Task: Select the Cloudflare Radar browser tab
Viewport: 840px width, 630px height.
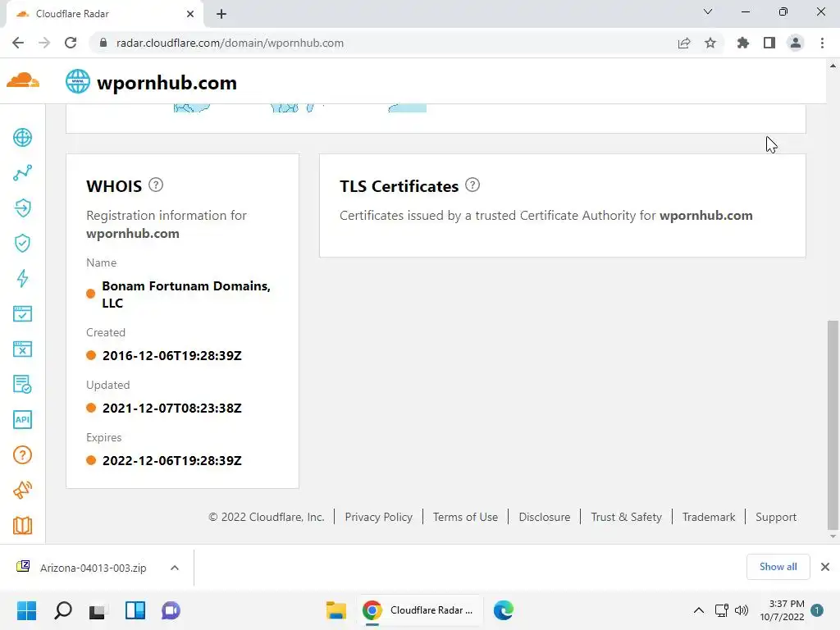Action: [104, 14]
